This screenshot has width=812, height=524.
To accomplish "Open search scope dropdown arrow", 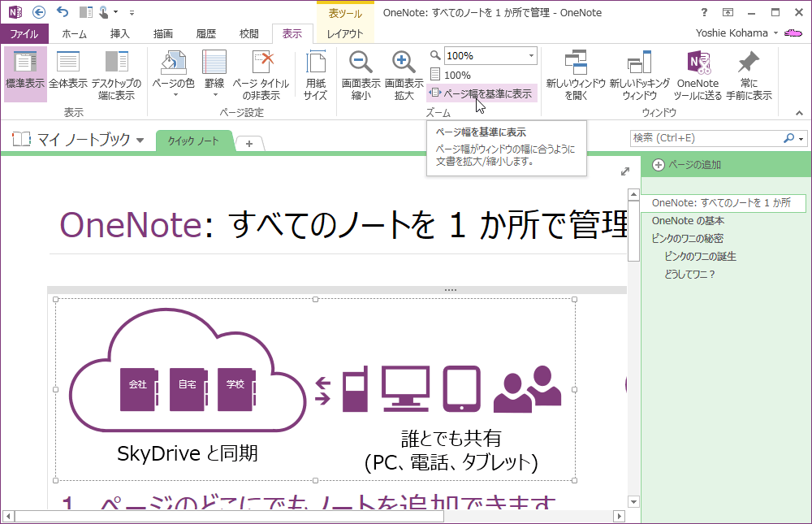I will 801,138.
